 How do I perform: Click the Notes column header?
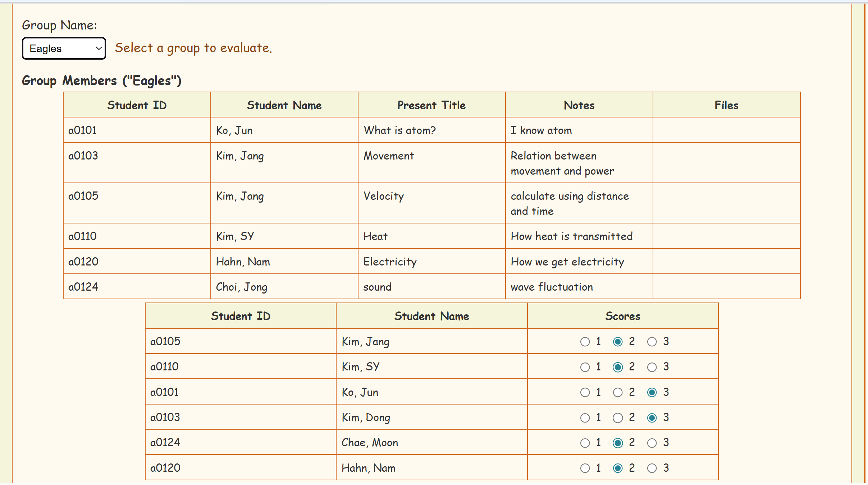click(x=579, y=105)
